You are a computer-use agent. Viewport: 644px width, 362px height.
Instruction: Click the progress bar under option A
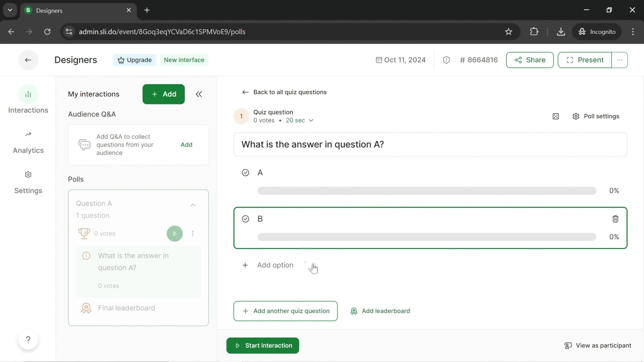[428, 191]
